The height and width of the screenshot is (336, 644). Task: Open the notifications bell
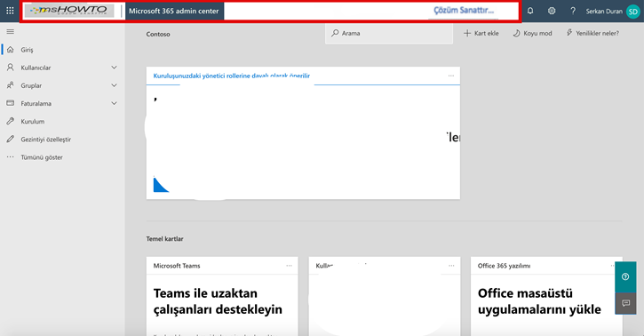point(530,11)
